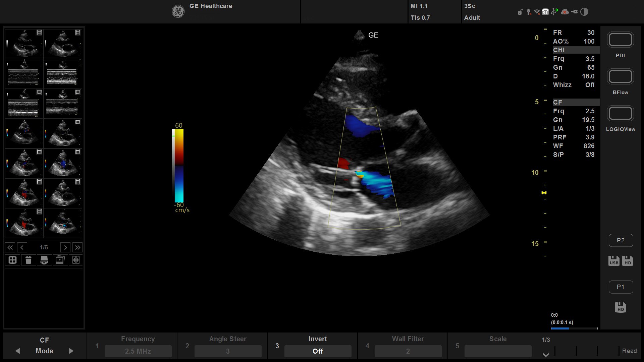Click the color flow velocity scale bar
Image resolution: width=644 pixels, height=362 pixels.
pos(178,166)
